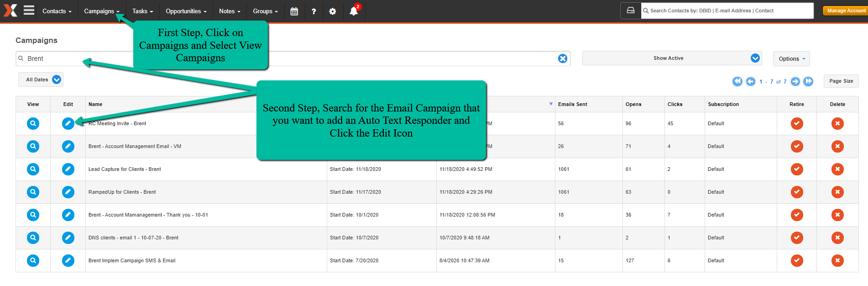The height and width of the screenshot is (286, 868).
Task: Open the Opportunities menu
Action: [186, 11]
